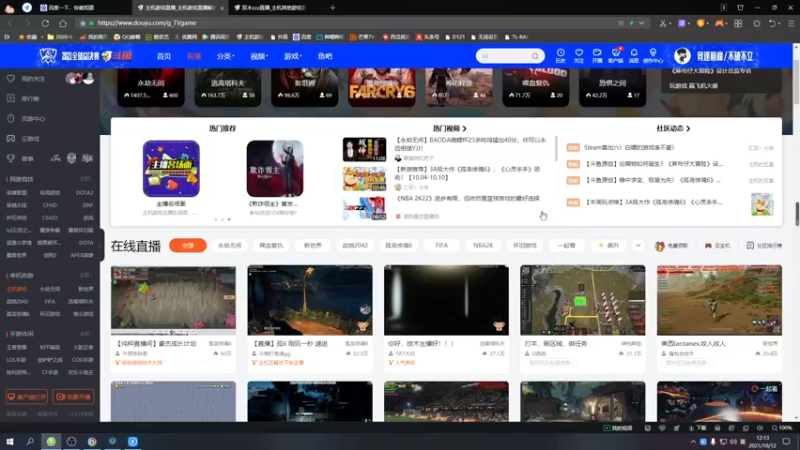Click the browser back arrow
The image size is (800, 450).
pyautogui.click(x=10, y=23)
